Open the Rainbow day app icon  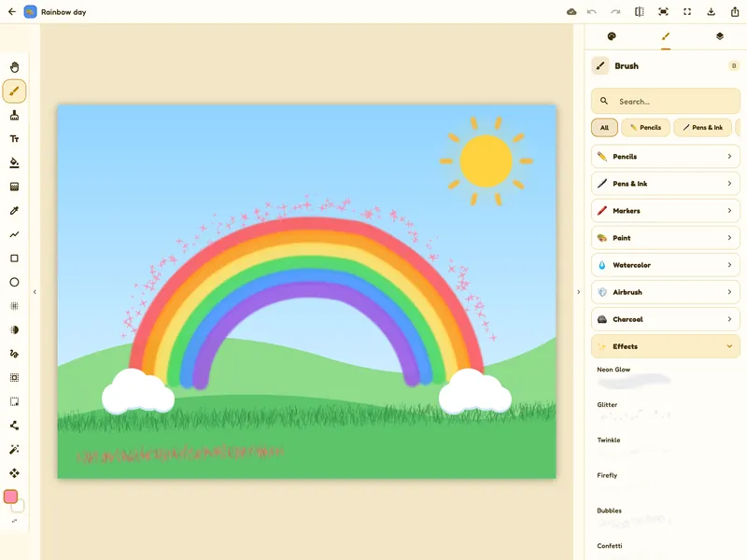pyautogui.click(x=31, y=12)
